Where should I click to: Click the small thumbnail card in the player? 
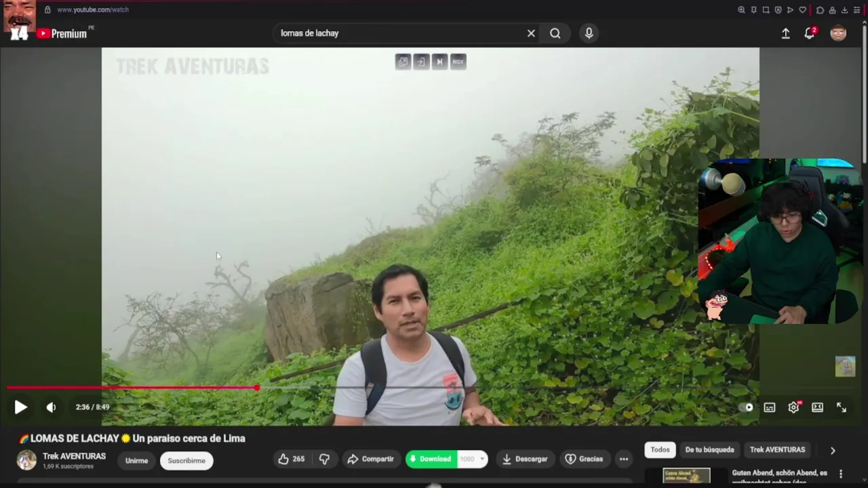845,367
